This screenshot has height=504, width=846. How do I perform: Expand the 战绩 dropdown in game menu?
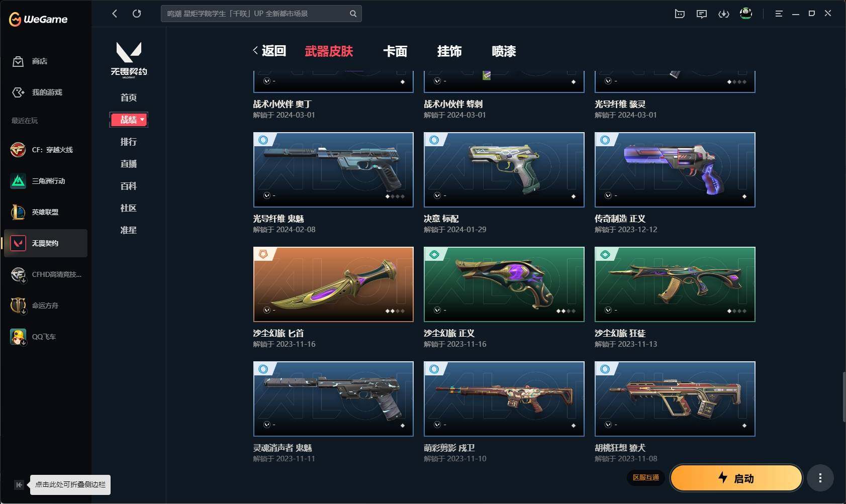pos(129,120)
